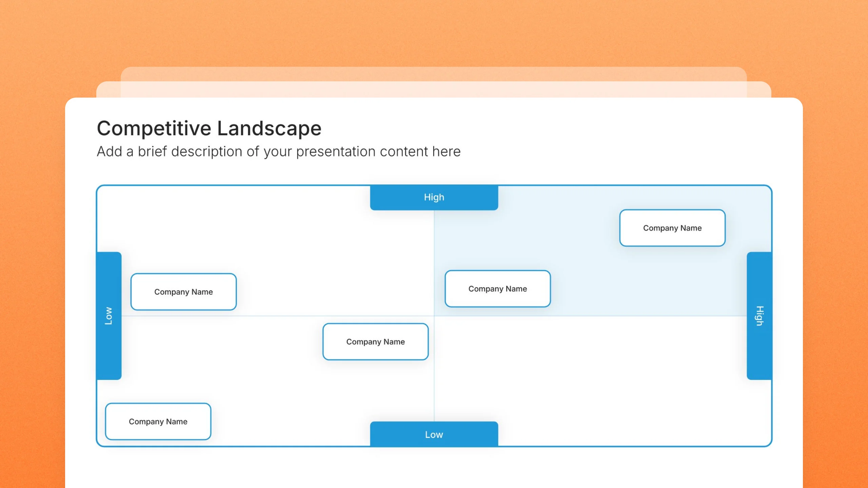This screenshot has height=488, width=868.
Task: Select the right vertical High axis label
Action: point(759,316)
